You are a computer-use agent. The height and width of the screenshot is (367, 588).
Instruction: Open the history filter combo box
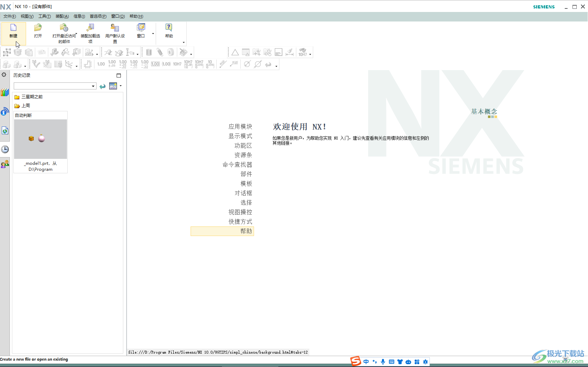coord(55,86)
